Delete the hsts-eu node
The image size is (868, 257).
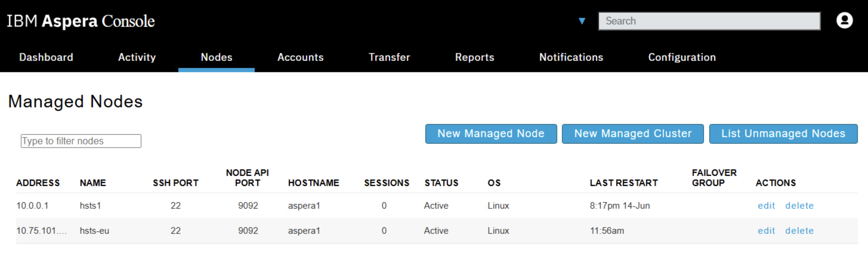(x=799, y=231)
